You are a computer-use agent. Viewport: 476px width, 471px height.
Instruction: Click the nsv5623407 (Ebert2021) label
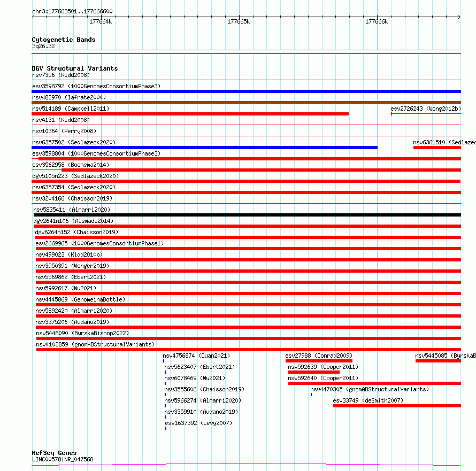pyautogui.click(x=199, y=367)
